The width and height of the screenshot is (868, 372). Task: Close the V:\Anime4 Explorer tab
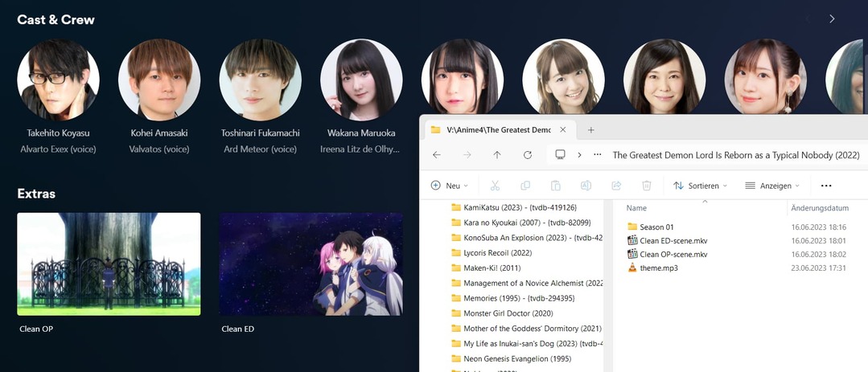(563, 130)
